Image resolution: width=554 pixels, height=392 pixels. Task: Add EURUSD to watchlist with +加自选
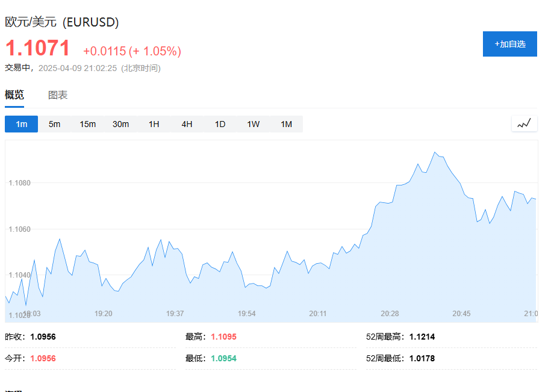pyautogui.click(x=510, y=44)
